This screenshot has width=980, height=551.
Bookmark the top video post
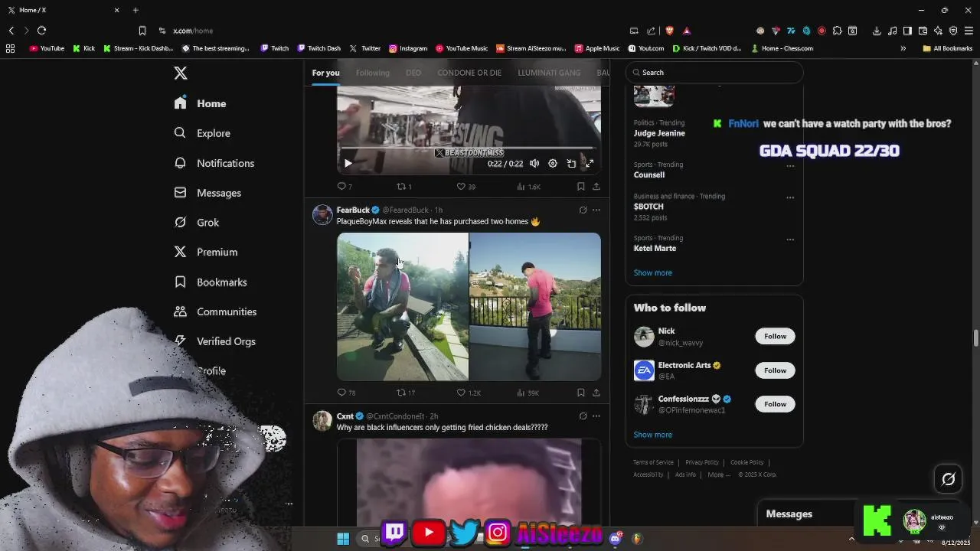581,186
